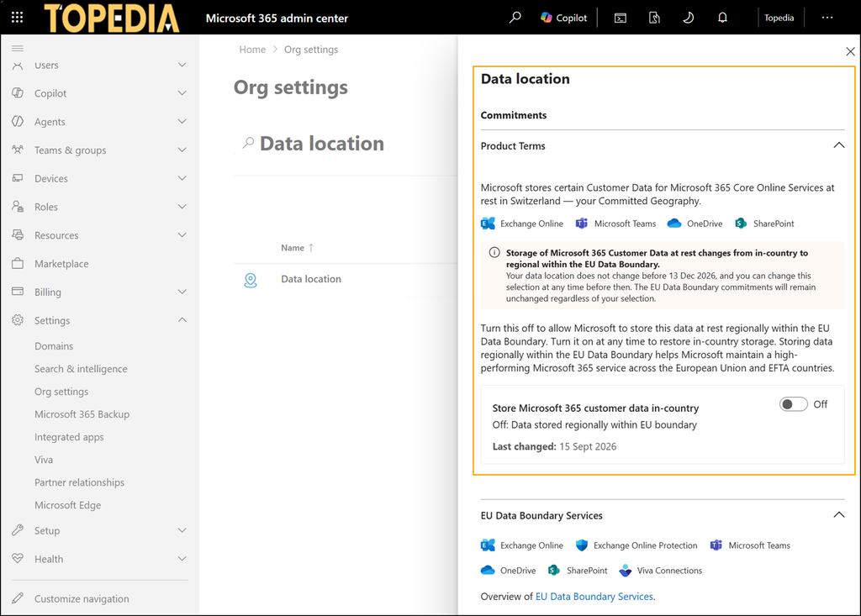Open Cloud Shell terminal icon
Screen dimensions: 861x616
620,18
